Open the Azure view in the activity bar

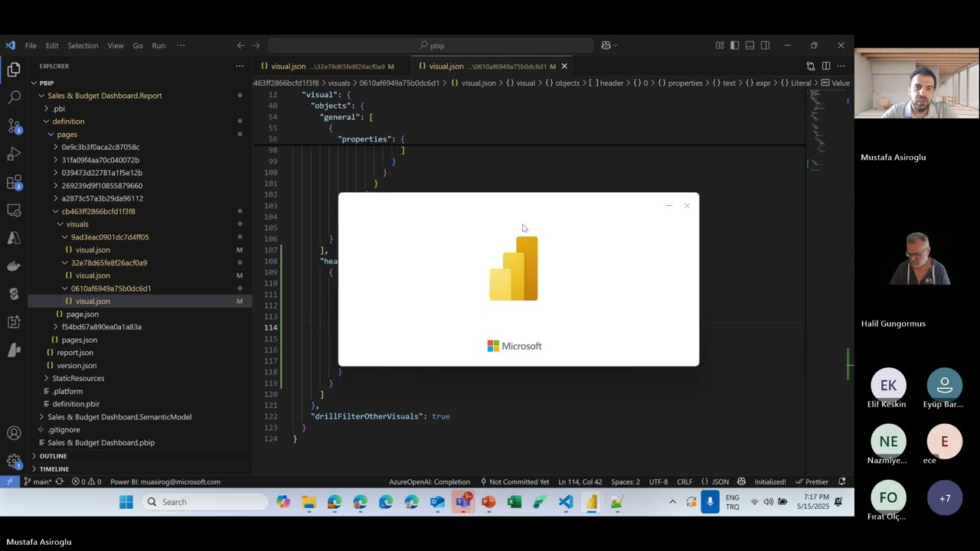14,238
